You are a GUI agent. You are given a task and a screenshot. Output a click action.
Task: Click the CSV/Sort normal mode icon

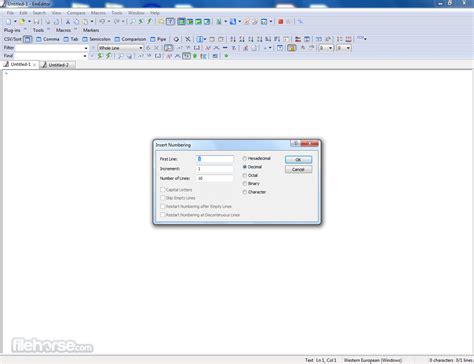28,39
